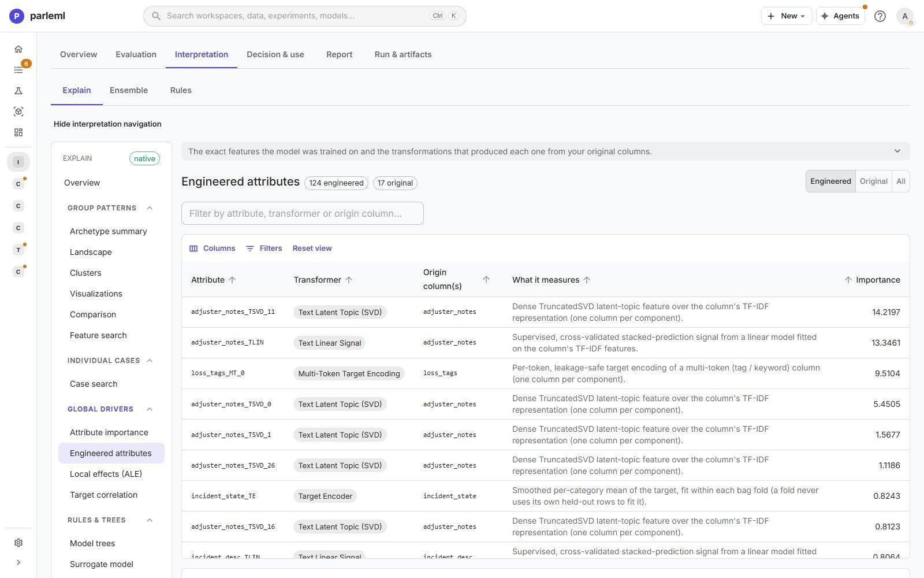The height and width of the screenshot is (578, 924).
Task: Sort by the Attribute column arrow
Action: pos(232,280)
